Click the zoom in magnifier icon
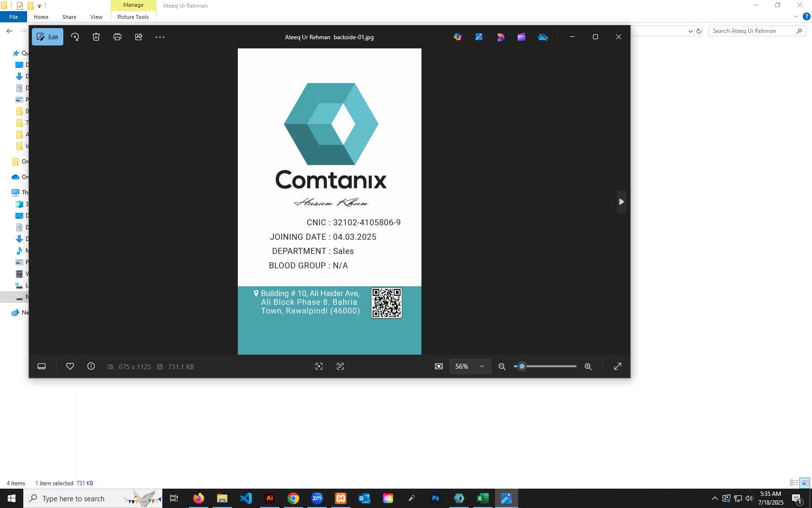 click(x=588, y=366)
